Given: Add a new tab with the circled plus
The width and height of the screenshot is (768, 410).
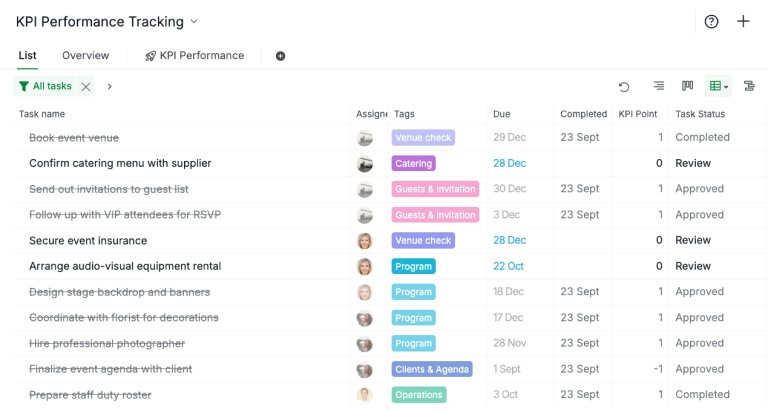Looking at the screenshot, I should click(280, 56).
